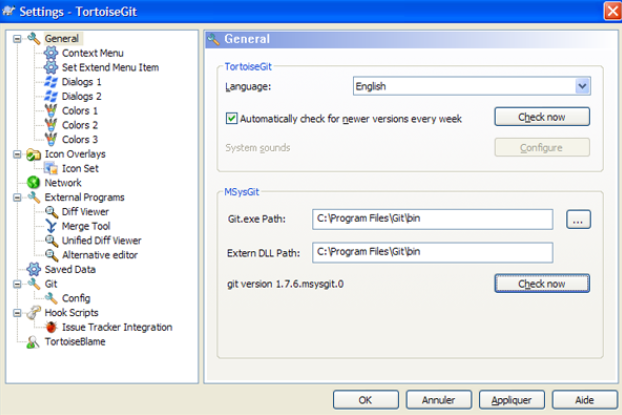Click the Network globe icon
Viewport: 622px width, 415px height.
pyautogui.click(x=34, y=183)
